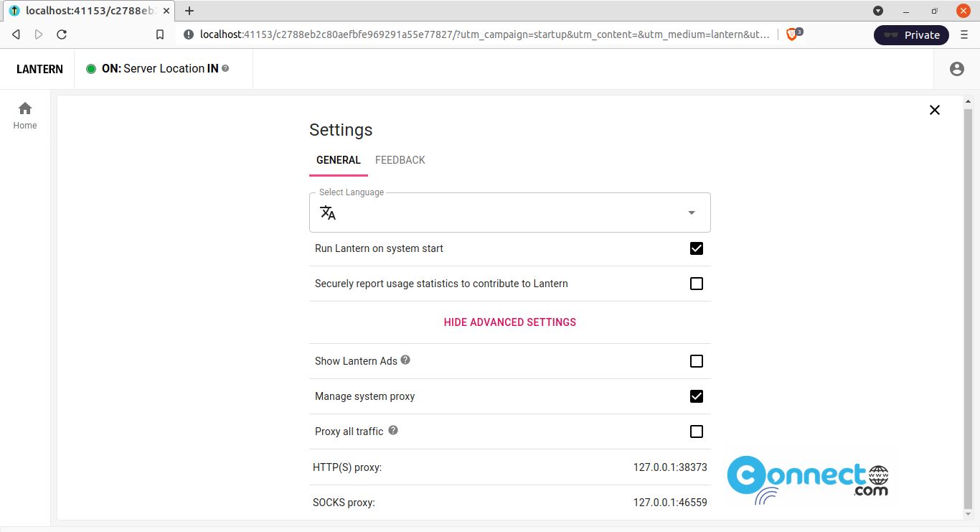Open the browser hamburger menu
Screen dimensions: 980x532
click(x=963, y=34)
